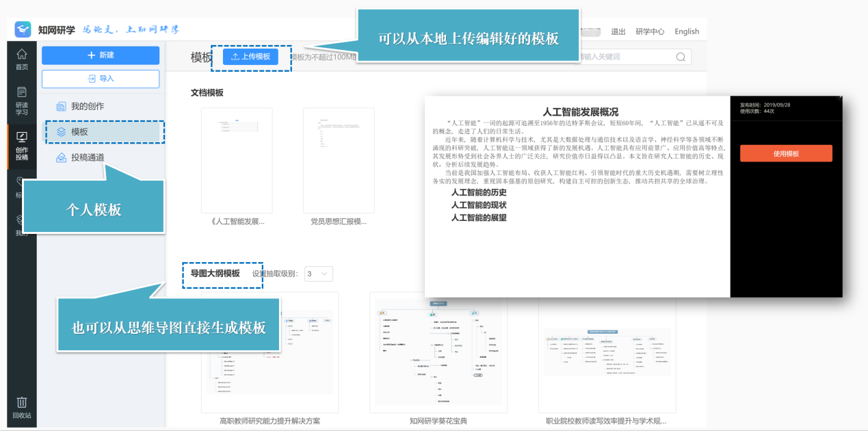Screen dimensions: 868x431
Task: Click the 使用次数: 44次 text
Action: (x=757, y=111)
